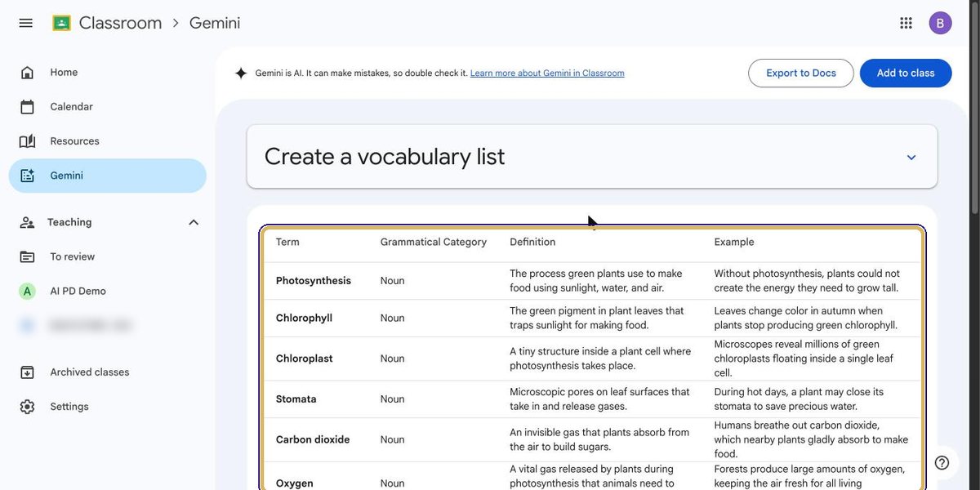The width and height of the screenshot is (980, 490).
Task: Open the Google apps grid
Action: click(x=906, y=23)
